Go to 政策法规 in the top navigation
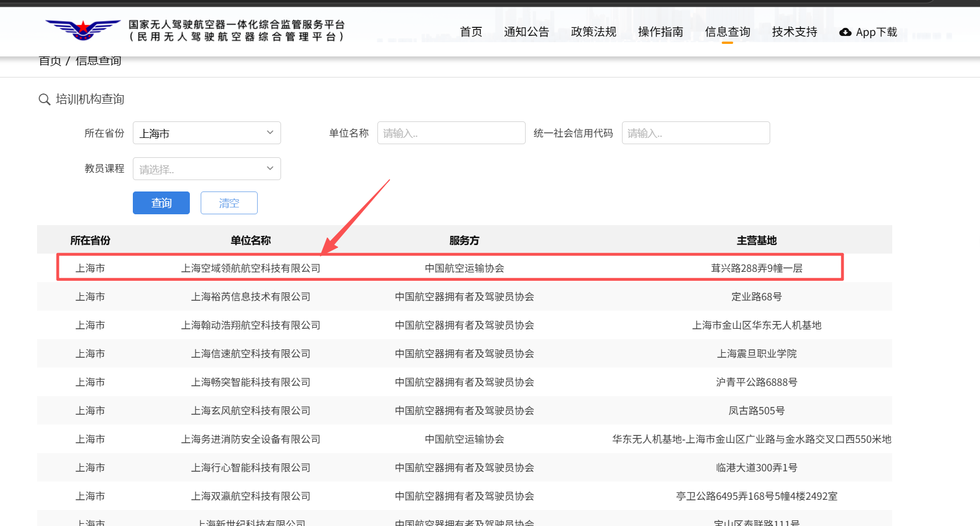Viewport: 980px width, 526px height. point(593,32)
